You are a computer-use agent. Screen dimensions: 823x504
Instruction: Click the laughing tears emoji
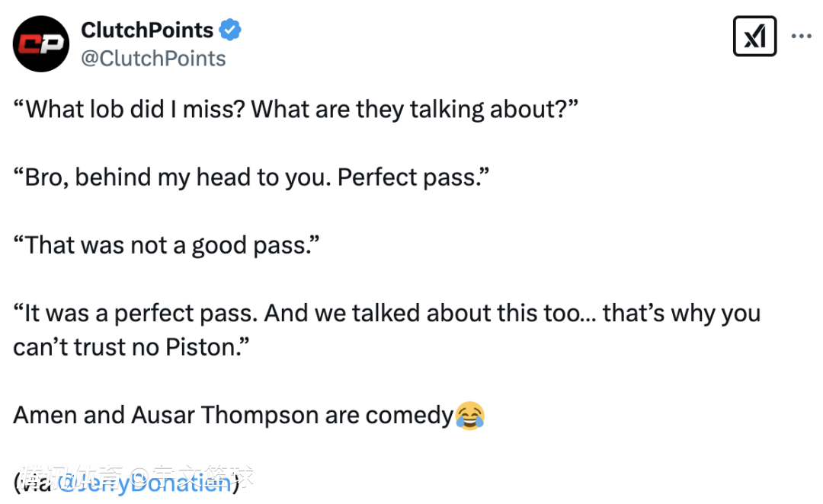coord(469,416)
